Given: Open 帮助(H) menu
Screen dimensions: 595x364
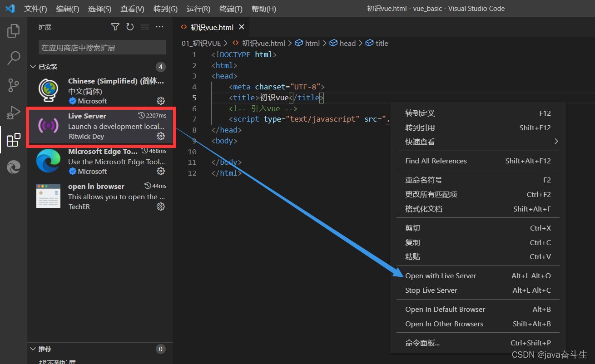Looking at the screenshot, I should [263, 9].
